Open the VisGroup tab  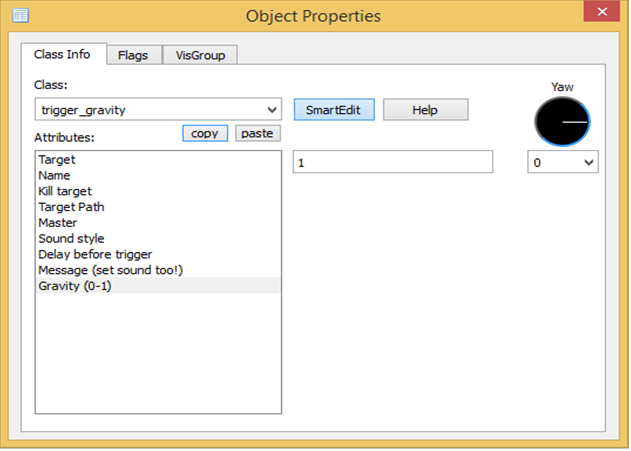200,55
